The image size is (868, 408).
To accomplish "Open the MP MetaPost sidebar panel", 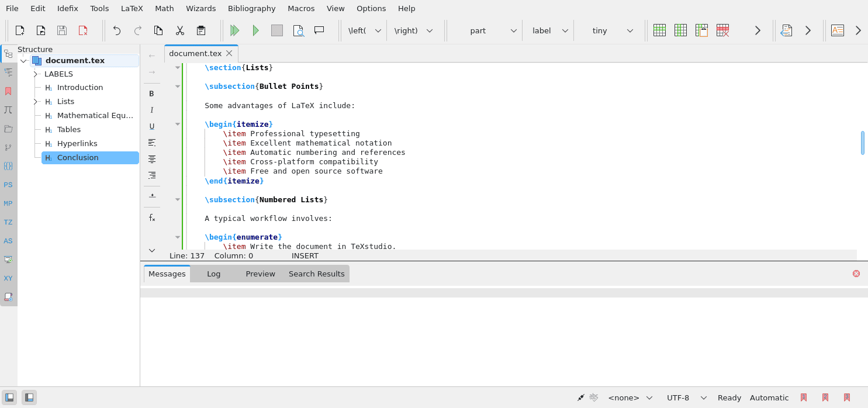I will (x=8, y=203).
